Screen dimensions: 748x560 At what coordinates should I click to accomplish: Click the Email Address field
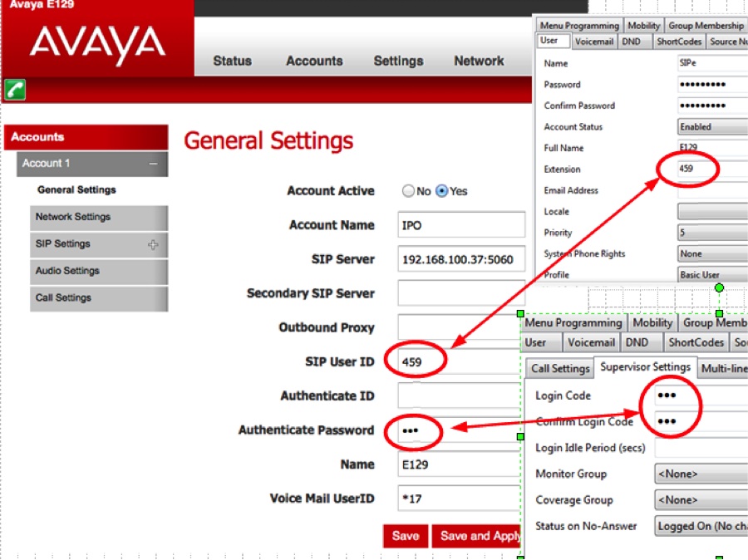pos(713,190)
